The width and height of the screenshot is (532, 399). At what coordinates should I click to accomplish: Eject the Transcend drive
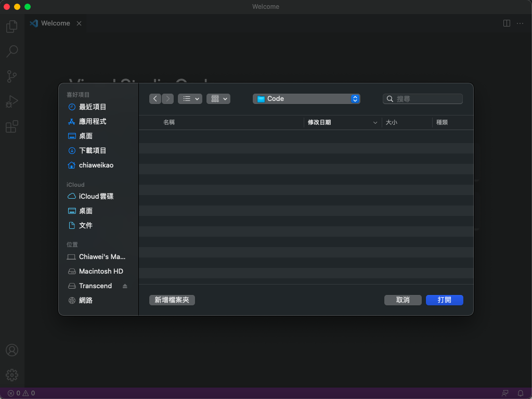(125, 286)
